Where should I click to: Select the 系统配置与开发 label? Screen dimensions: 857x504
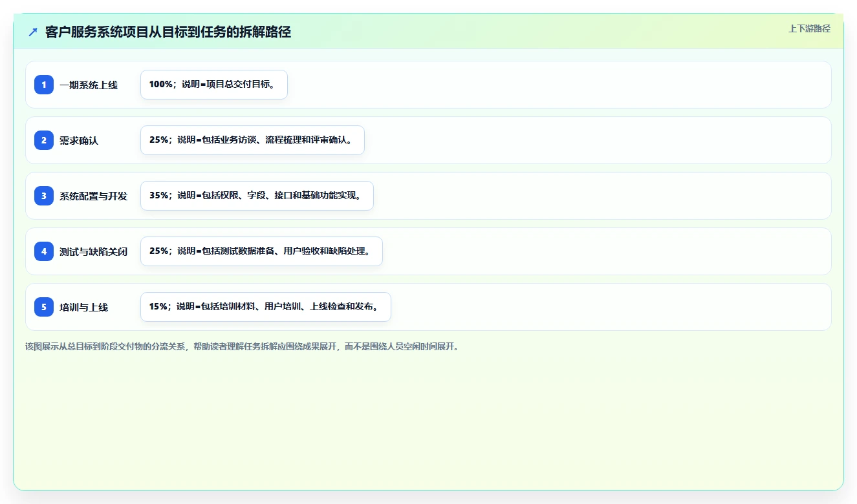94,196
